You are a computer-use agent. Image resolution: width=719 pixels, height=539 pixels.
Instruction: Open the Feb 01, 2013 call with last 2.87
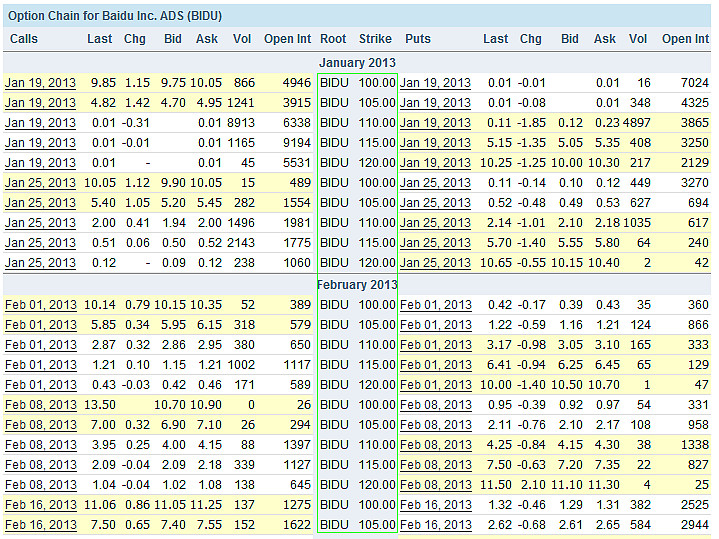coord(41,345)
